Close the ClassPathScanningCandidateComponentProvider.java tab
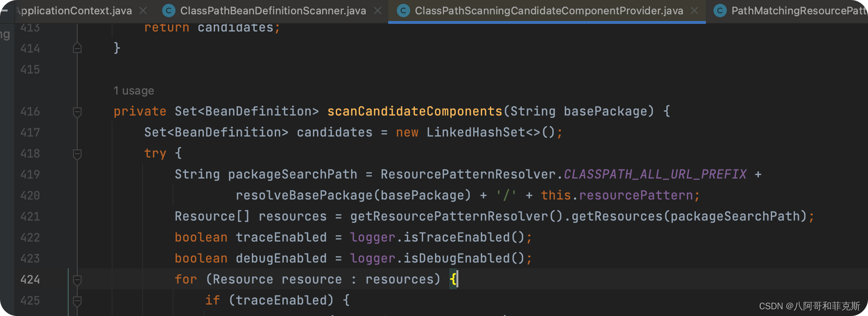 pyautogui.click(x=694, y=11)
